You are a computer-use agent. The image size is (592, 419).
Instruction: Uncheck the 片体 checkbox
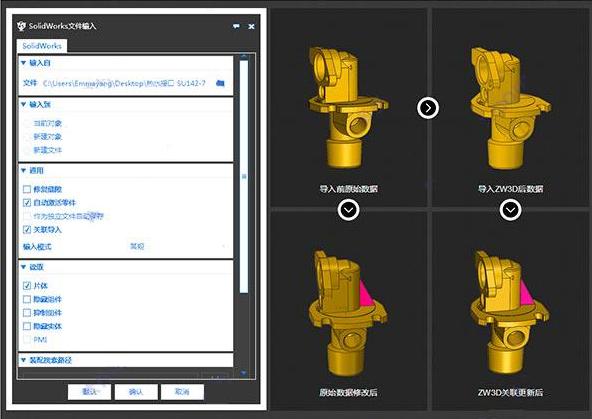point(27,286)
